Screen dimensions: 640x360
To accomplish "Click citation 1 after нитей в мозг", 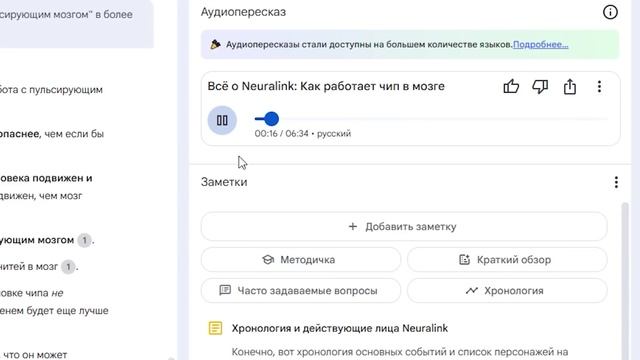I will click(68, 267).
